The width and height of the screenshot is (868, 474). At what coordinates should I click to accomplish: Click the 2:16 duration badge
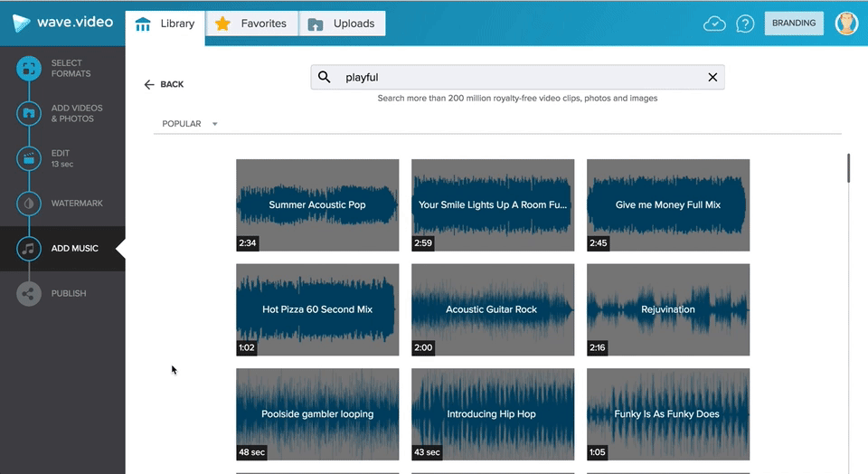(598, 347)
